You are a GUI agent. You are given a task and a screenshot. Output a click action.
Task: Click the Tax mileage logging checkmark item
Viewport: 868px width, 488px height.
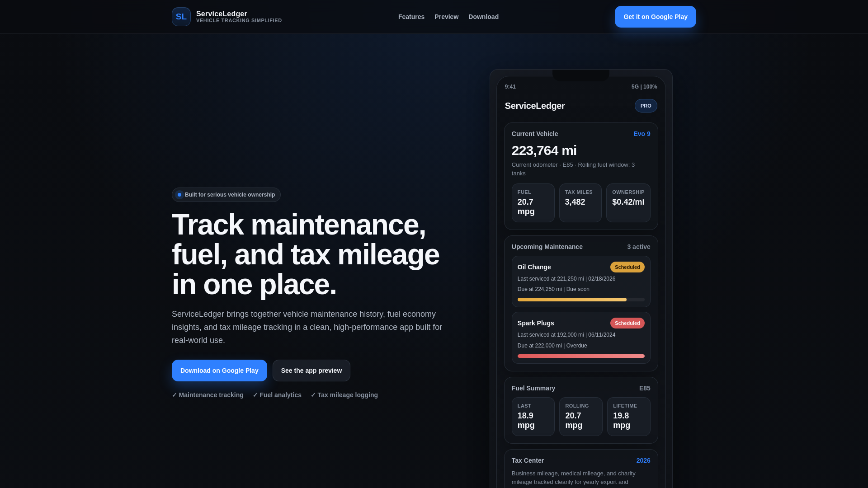(x=344, y=395)
